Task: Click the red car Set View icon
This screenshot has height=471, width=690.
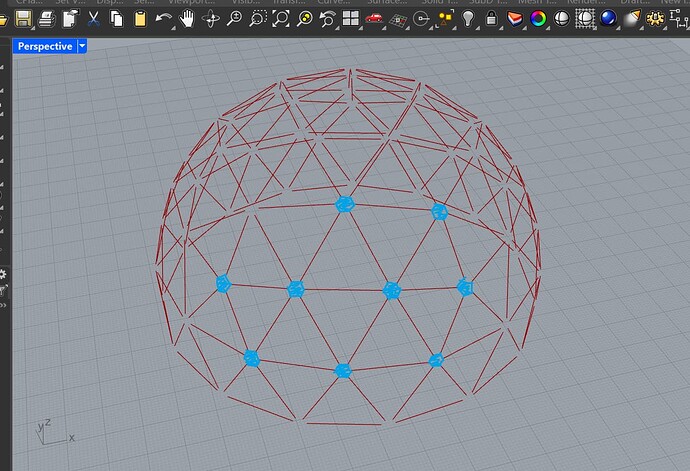Action: pos(374,18)
